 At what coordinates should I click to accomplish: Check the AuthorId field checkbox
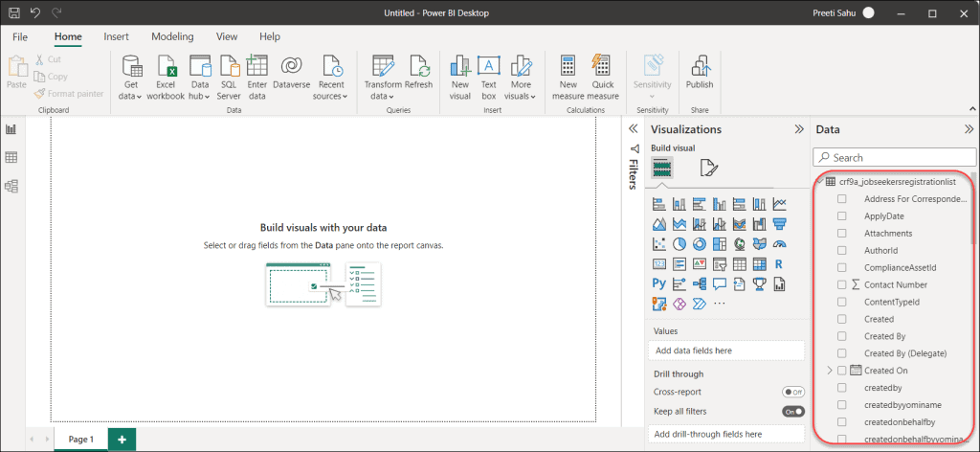(x=842, y=251)
